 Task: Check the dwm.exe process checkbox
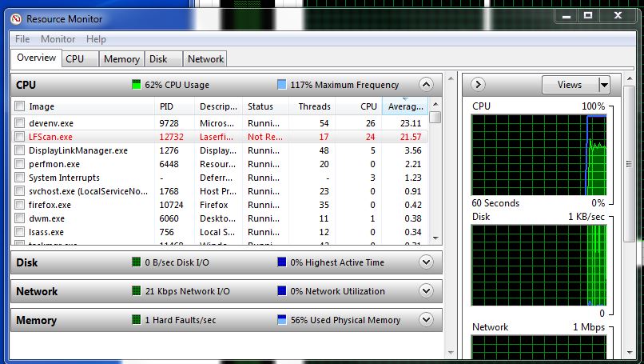coord(19,218)
